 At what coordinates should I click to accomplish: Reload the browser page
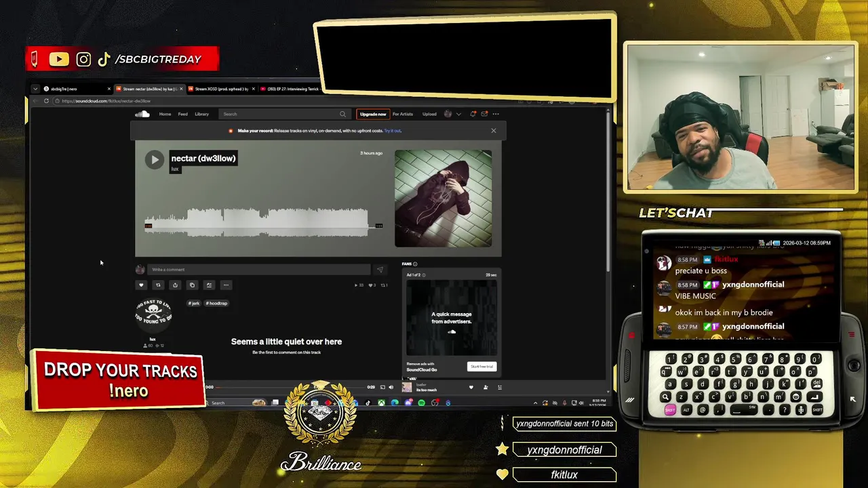(x=46, y=101)
